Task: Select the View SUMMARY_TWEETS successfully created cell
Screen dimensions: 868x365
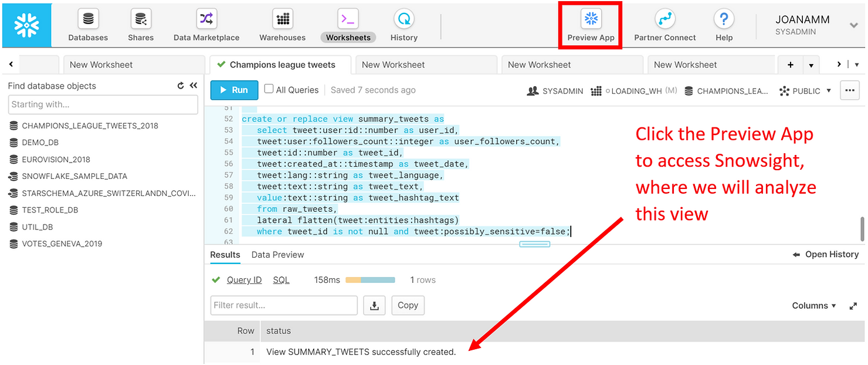Action: click(361, 352)
